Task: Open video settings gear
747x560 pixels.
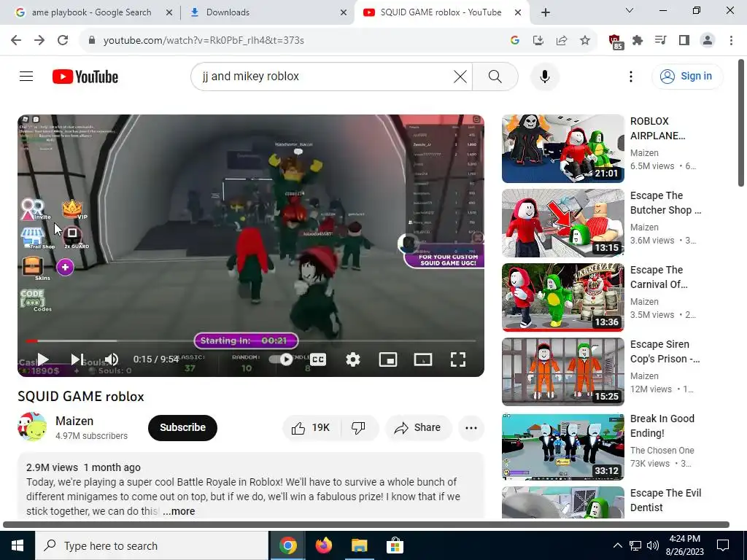Action: tap(352, 359)
